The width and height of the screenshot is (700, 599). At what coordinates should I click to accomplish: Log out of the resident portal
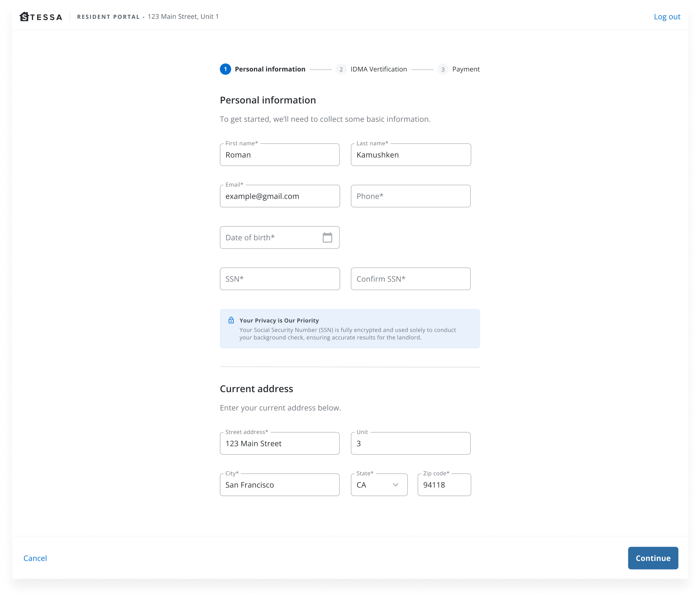click(666, 17)
